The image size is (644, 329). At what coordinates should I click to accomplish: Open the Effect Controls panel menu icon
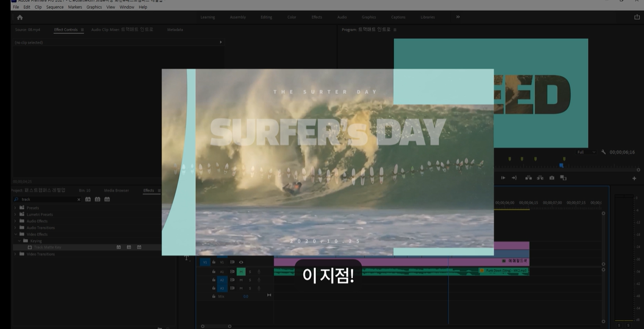(x=82, y=30)
